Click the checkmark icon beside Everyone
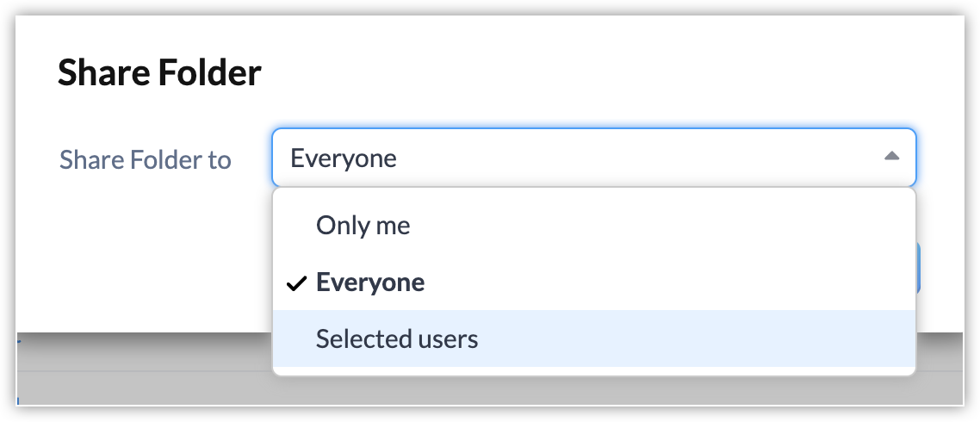The width and height of the screenshot is (980, 422). tap(297, 283)
